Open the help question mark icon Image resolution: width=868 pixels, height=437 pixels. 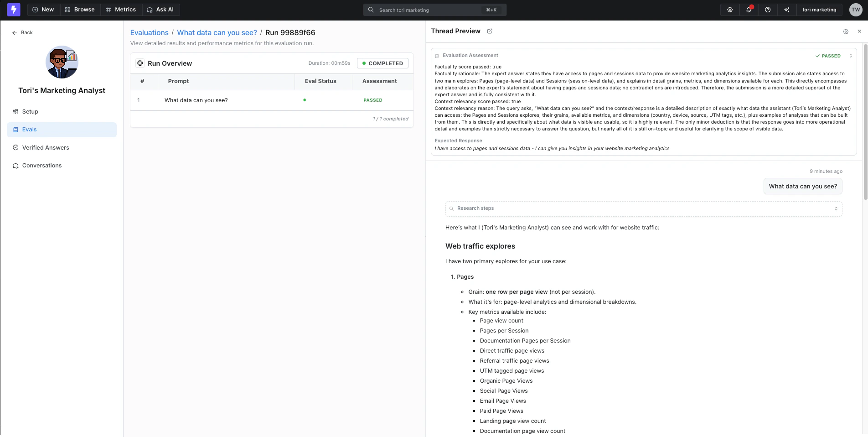pyautogui.click(x=768, y=10)
